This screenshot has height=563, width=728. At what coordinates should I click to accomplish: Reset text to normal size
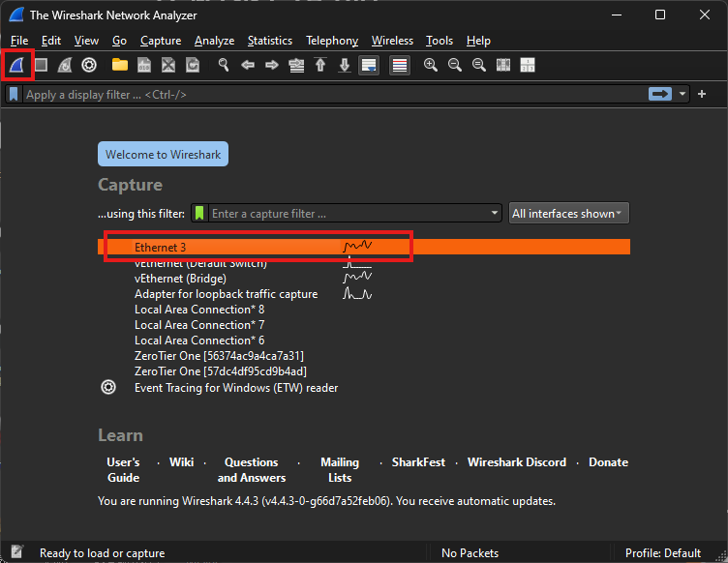478,65
